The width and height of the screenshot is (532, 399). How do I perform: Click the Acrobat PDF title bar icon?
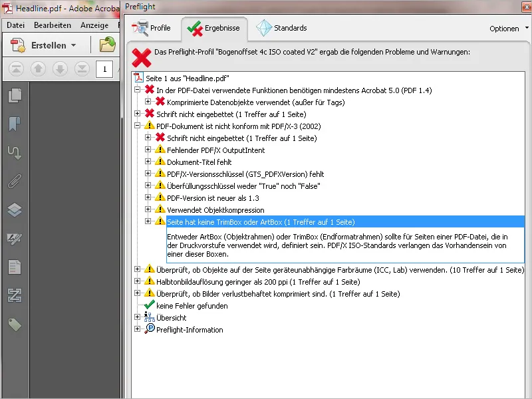[x=7, y=8]
